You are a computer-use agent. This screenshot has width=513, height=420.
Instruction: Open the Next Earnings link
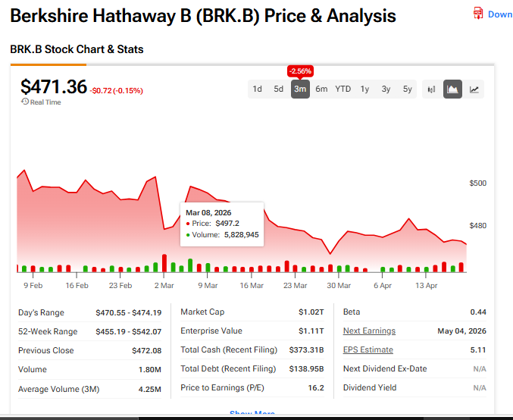click(369, 331)
